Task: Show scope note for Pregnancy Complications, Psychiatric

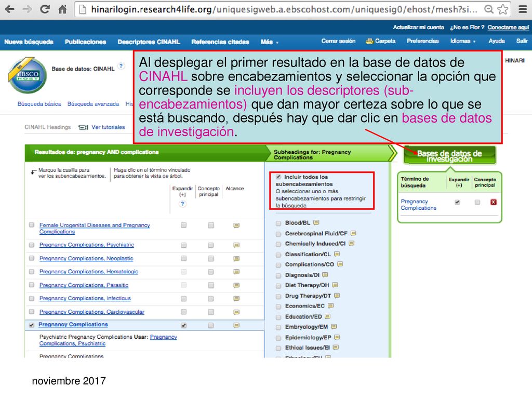Action: point(236,245)
